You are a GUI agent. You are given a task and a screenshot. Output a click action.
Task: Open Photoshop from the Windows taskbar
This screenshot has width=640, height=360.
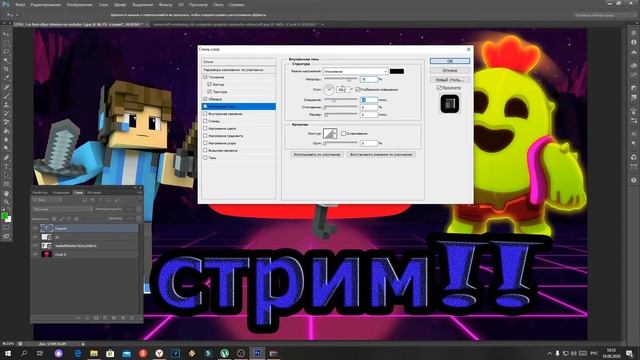tap(257, 353)
